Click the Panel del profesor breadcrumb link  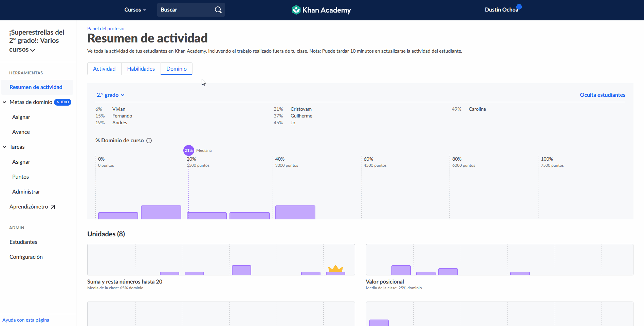pyautogui.click(x=106, y=29)
